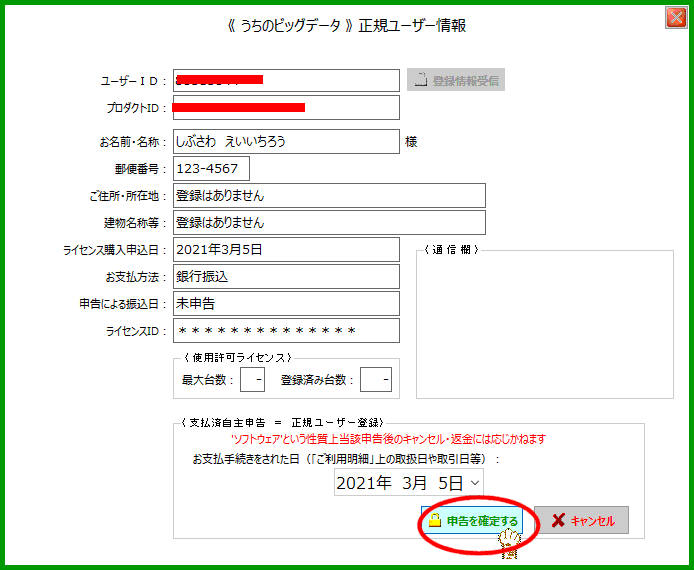Click the お名前・名称 field with しぶさわ えいいちろう
This screenshot has width=694, height=570.
286,142
